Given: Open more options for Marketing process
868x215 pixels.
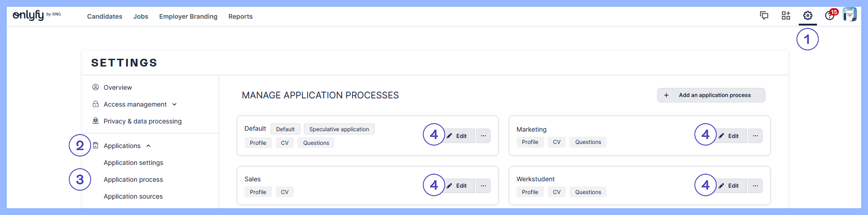Looking at the screenshot, I should (x=755, y=136).
